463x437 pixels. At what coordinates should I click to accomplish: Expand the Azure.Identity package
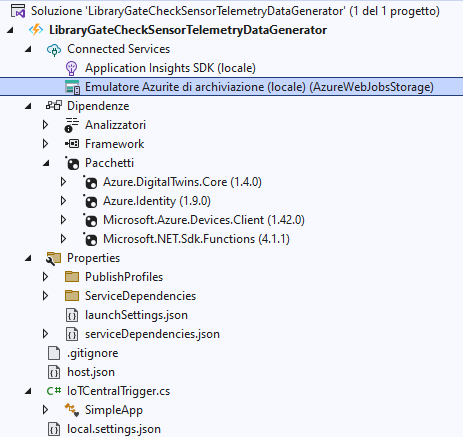point(63,201)
